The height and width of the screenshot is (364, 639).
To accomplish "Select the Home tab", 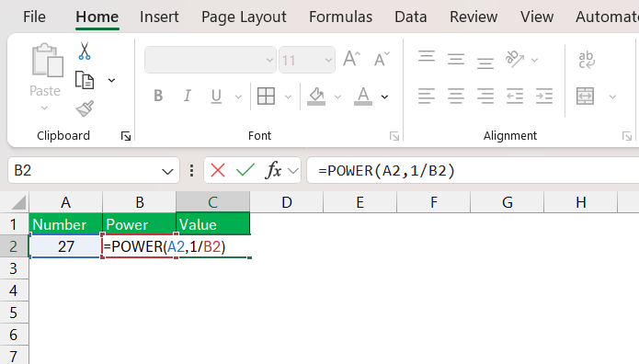I will coord(97,17).
